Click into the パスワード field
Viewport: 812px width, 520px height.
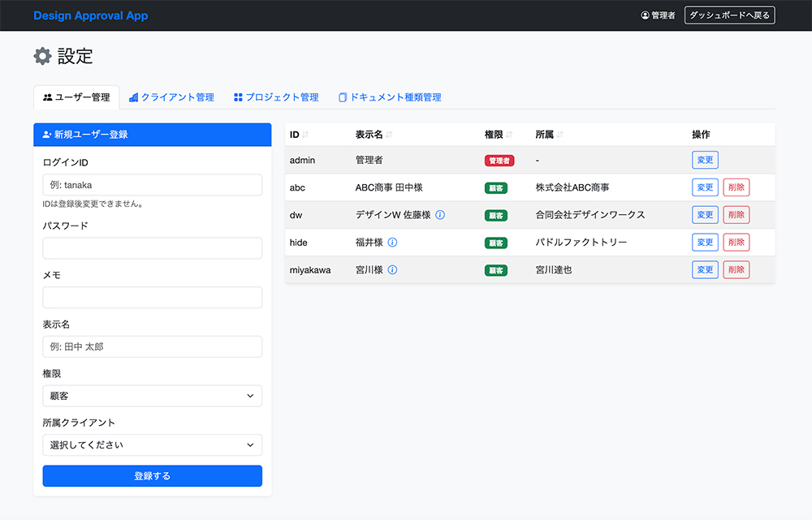click(x=152, y=248)
